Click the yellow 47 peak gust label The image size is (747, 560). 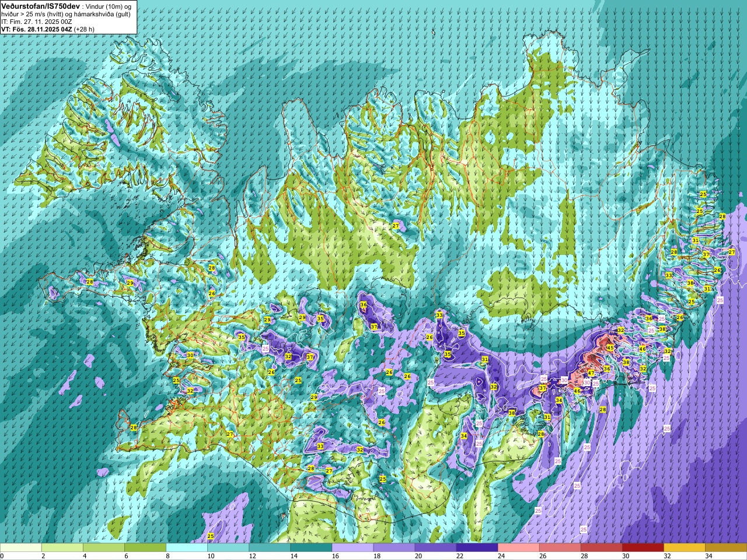[591, 373]
